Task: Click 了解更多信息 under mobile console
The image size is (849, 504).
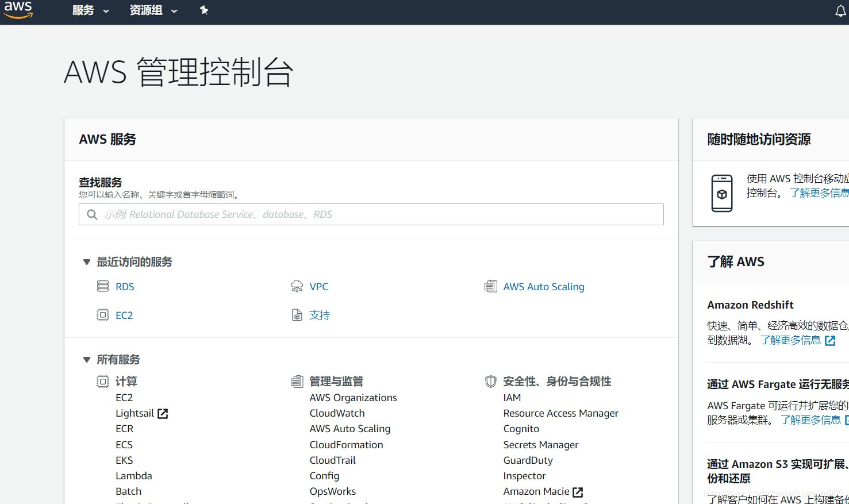Action: 819,193
